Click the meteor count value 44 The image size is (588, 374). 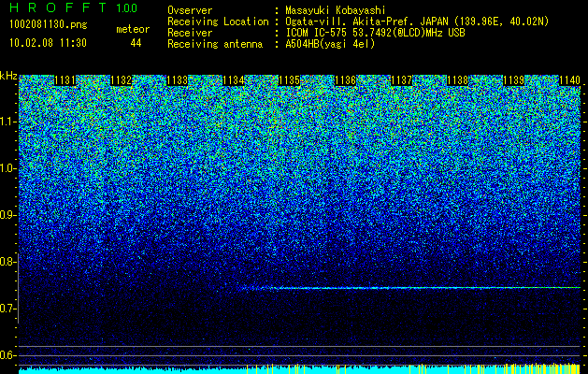tap(136, 43)
